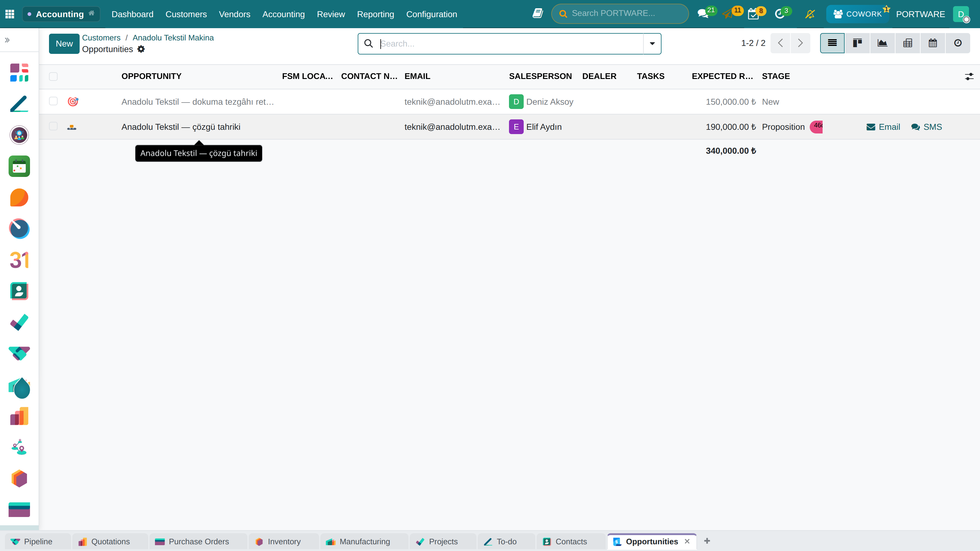Switch to Calendar view
Screen dimensions: 980x551
click(933, 43)
